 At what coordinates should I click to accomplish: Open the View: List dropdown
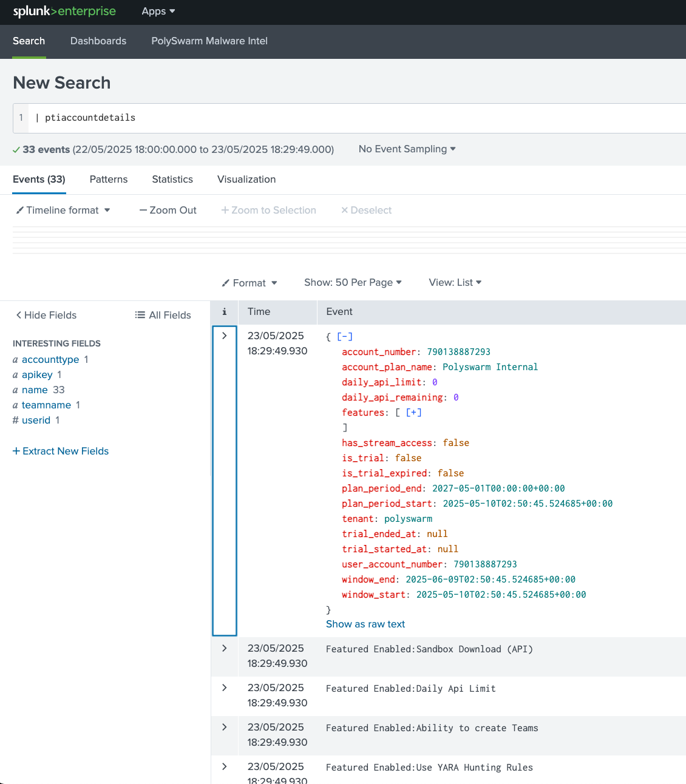click(455, 282)
